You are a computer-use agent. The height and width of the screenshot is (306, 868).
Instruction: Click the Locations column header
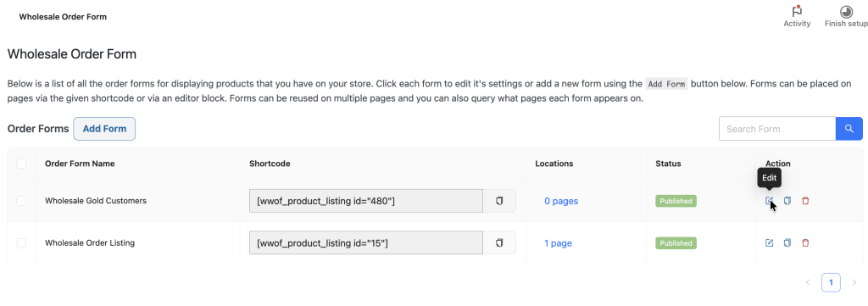pyautogui.click(x=554, y=164)
